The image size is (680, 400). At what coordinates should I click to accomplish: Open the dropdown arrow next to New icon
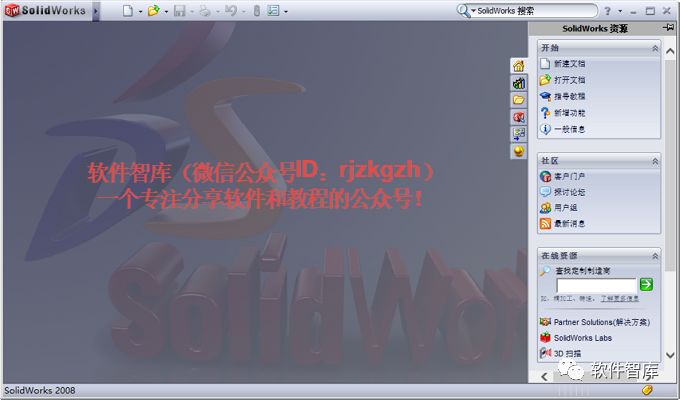[x=140, y=12]
